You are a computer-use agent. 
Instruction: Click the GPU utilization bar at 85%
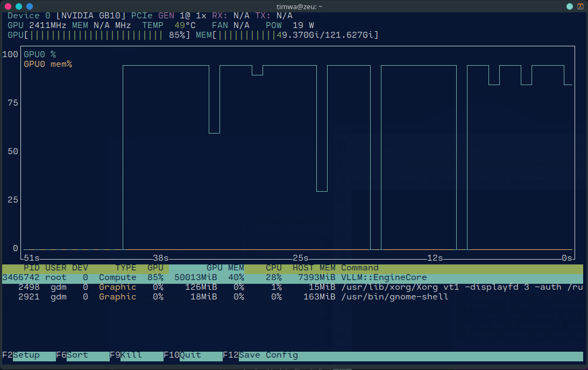coord(98,35)
